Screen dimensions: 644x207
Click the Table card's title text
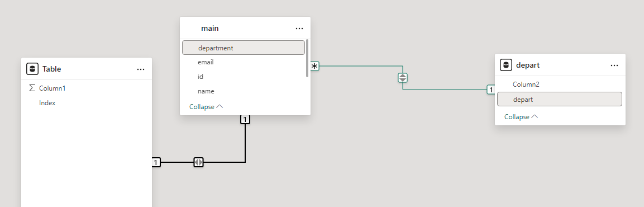coord(52,69)
